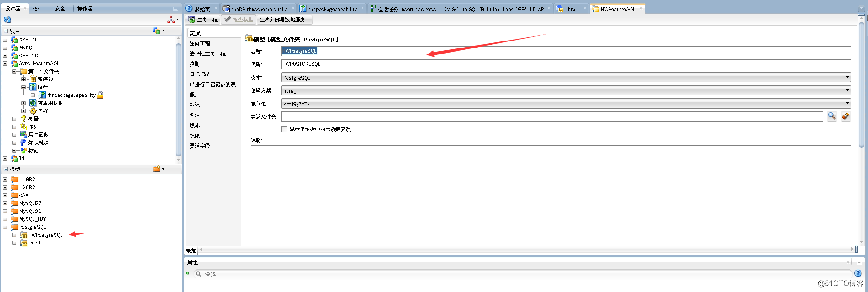Click the rhndb model icon in tree

24,243
